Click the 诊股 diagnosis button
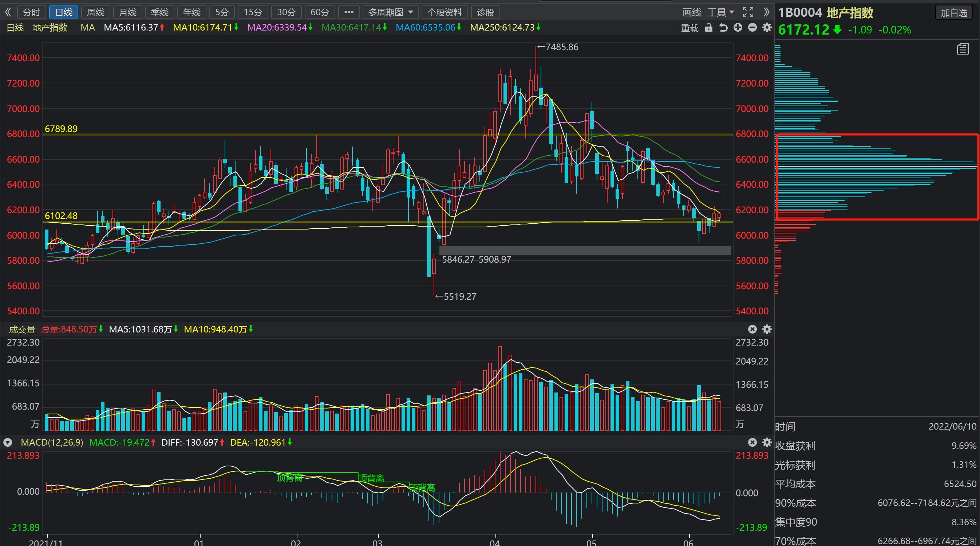 click(485, 12)
